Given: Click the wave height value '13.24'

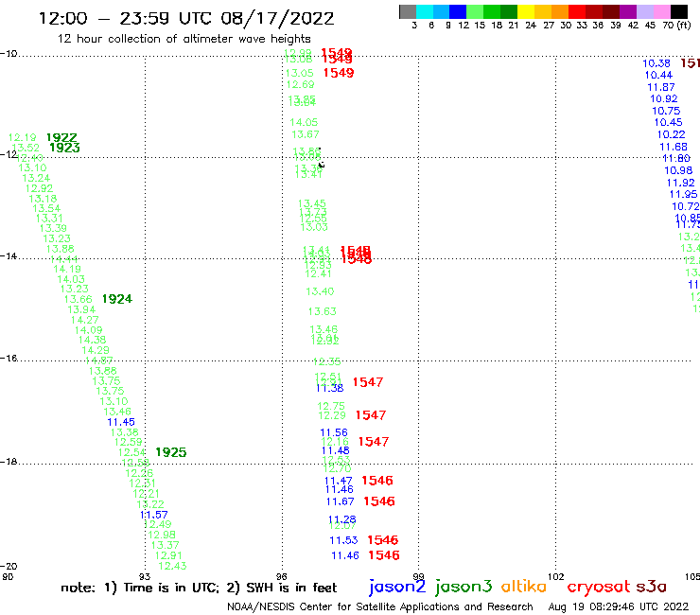Looking at the screenshot, I should click(x=36, y=178).
